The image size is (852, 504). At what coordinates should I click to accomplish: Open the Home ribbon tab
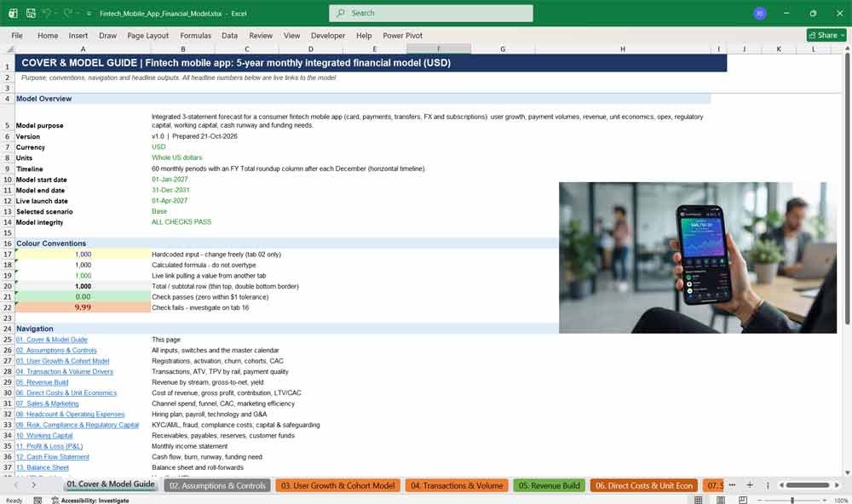(48, 35)
